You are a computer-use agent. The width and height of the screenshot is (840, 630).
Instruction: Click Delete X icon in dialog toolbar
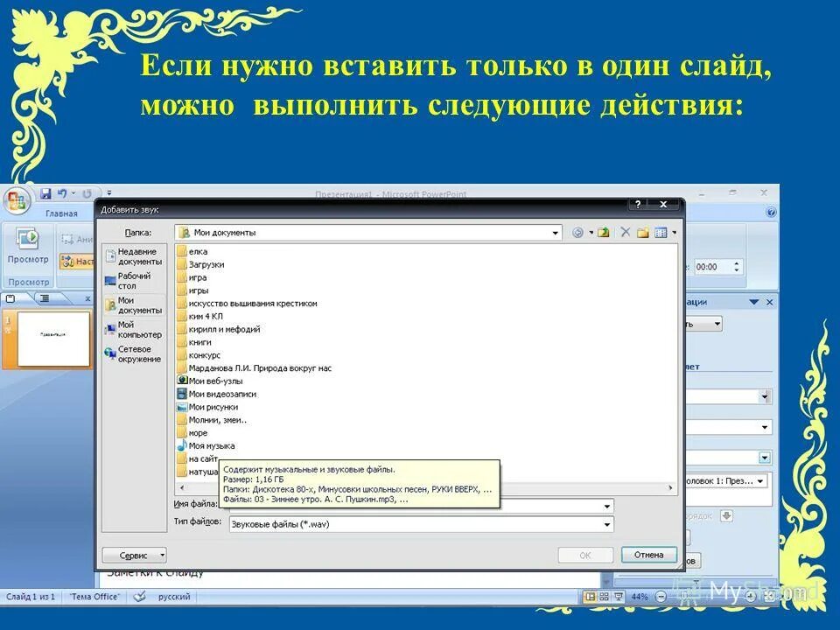tap(625, 232)
